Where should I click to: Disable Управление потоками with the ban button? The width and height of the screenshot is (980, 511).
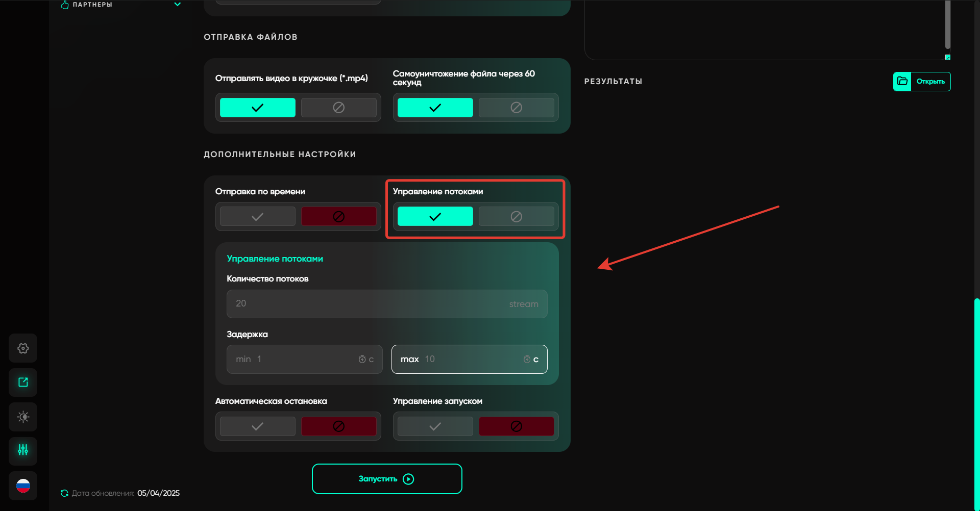(516, 217)
